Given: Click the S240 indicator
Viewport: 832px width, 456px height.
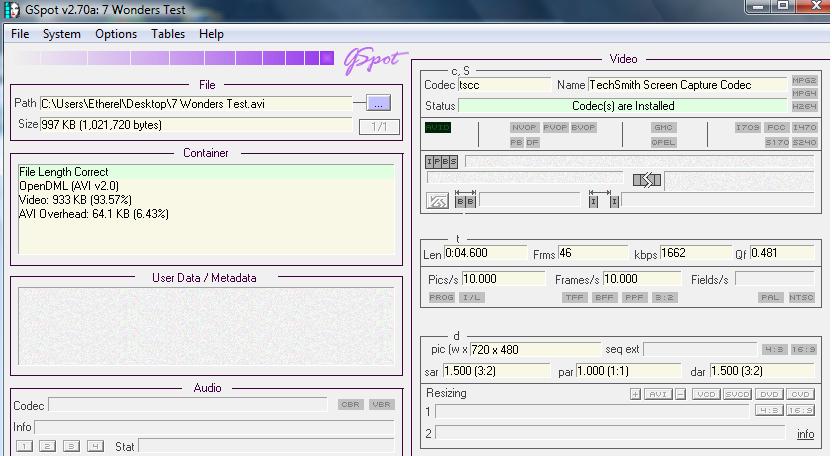Looking at the screenshot, I should (804, 142).
